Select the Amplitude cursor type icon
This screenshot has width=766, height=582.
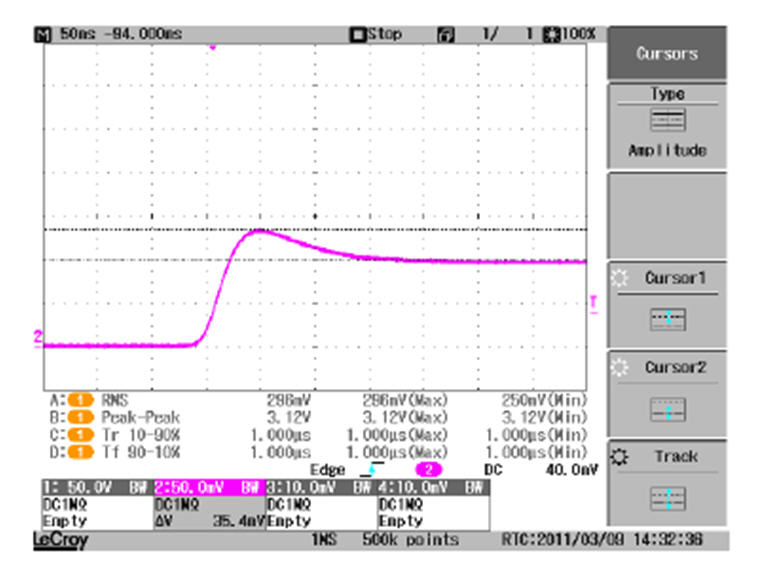coord(668,120)
